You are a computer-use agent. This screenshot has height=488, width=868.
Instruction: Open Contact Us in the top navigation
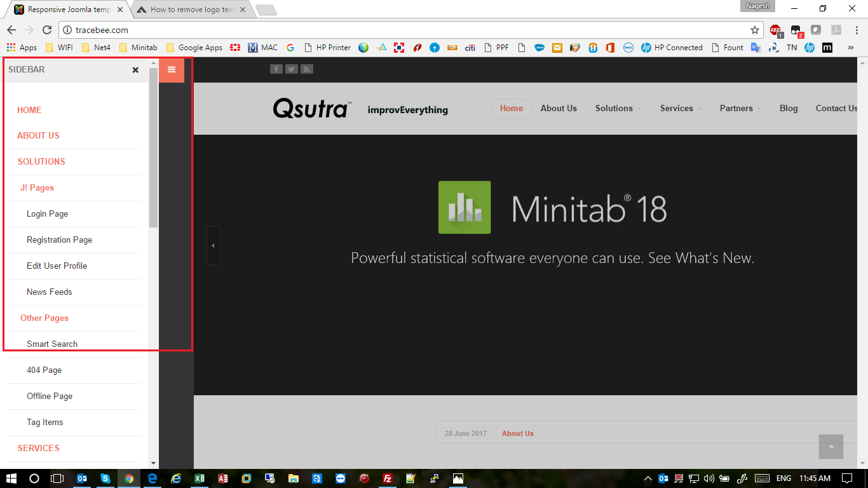coord(836,109)
